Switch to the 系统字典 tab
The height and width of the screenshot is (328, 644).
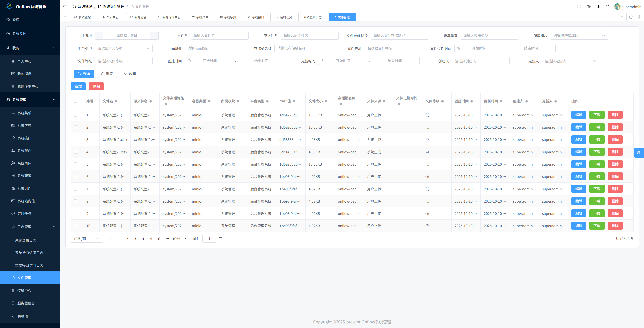[229, 17]
